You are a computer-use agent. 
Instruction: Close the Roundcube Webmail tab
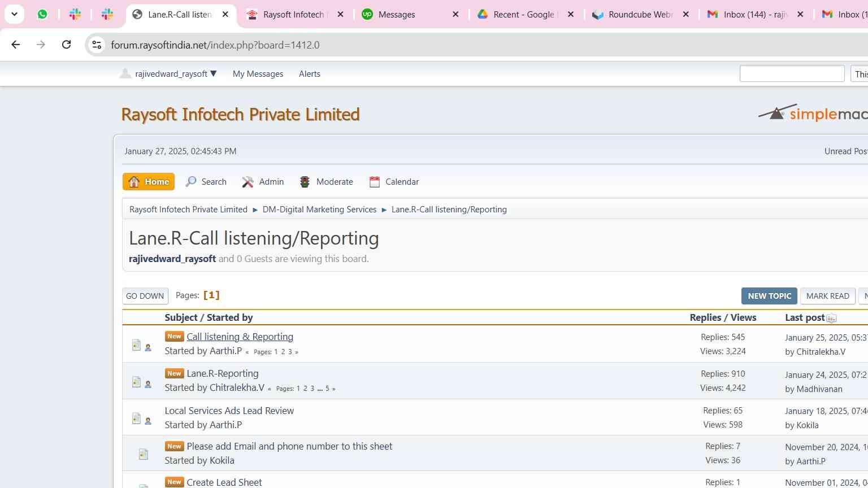click(686, 14)
